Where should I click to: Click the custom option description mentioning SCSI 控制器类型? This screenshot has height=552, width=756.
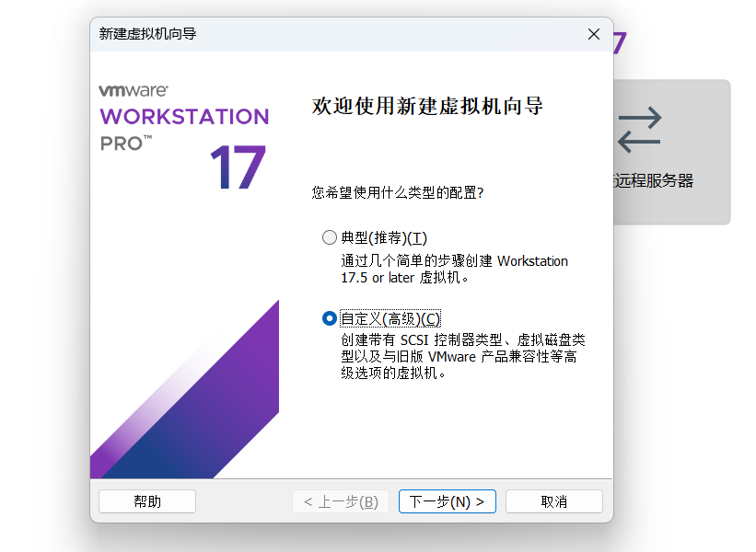(463, 356)
